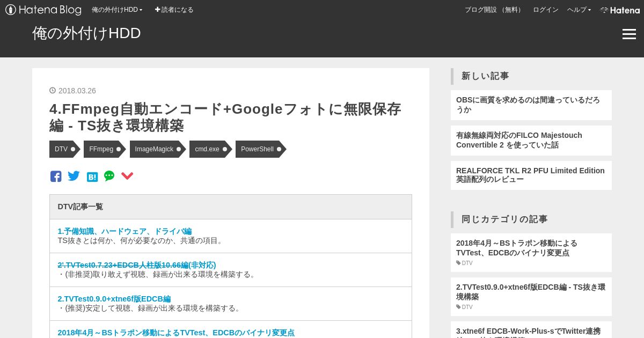Share article on Twitter
644x338 pixels.
[74, 176]
